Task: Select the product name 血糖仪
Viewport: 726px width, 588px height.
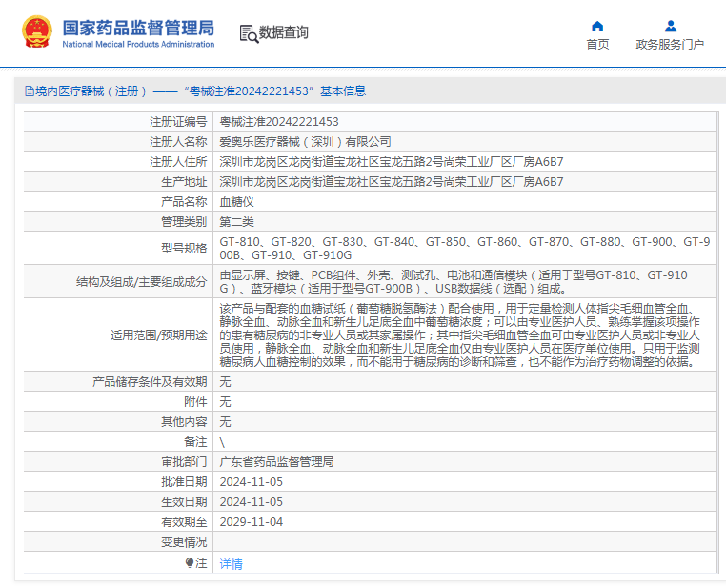Action: pos(236,202)
